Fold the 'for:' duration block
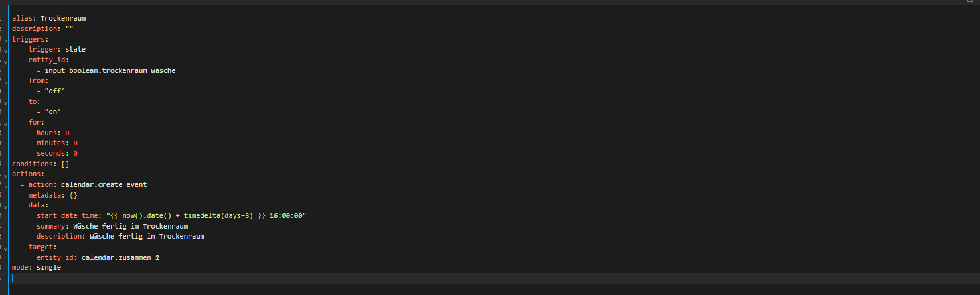This screenshot has height=295, width=980. [5, 122]
